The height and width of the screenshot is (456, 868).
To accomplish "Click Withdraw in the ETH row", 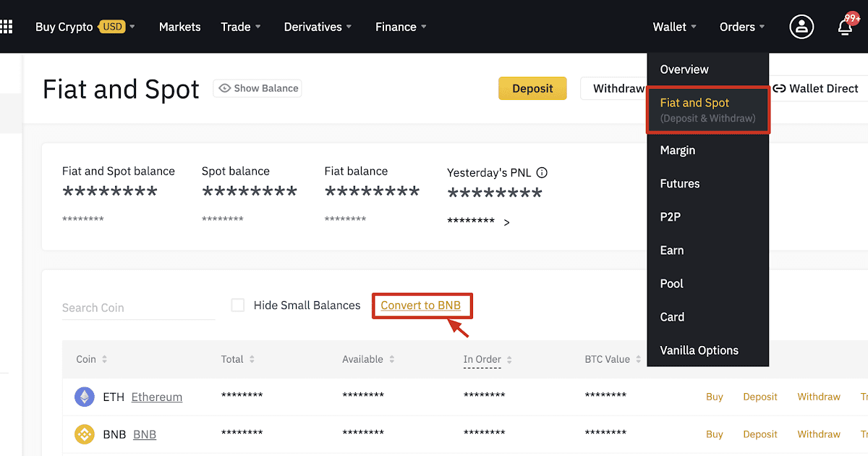I will coord(819,397).
